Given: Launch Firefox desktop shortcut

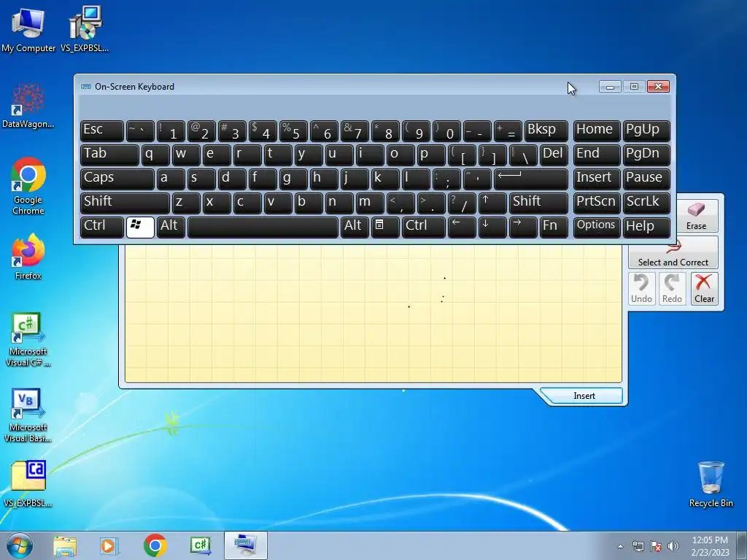Looking at the screenshot, I should click(x=28, y=256).
